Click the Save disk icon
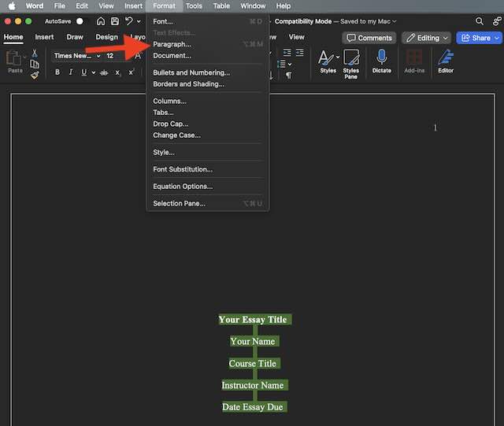Image resolution: width=504 pixels, height=426 pixels. pos(114,21)
